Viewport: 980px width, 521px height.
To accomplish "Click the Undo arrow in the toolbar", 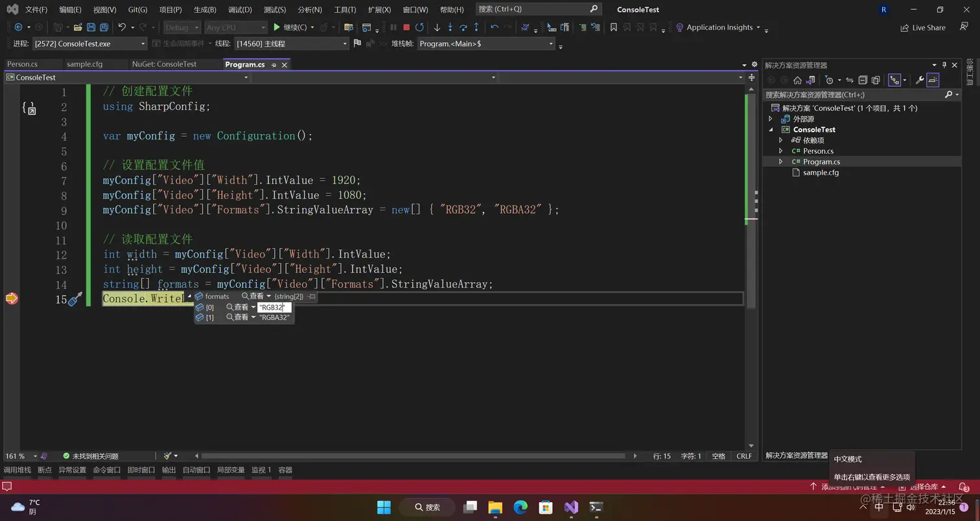I will coord(122,27).
